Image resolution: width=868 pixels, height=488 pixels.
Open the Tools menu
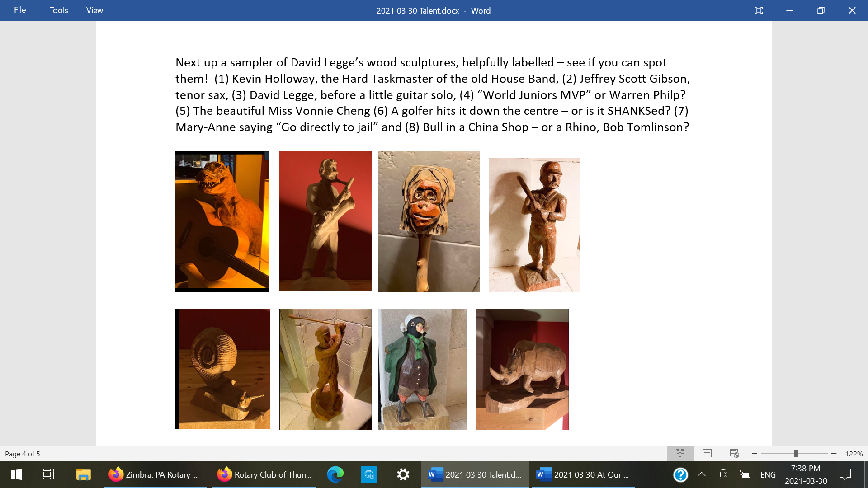pyautogui.click(x=59, y=10)
